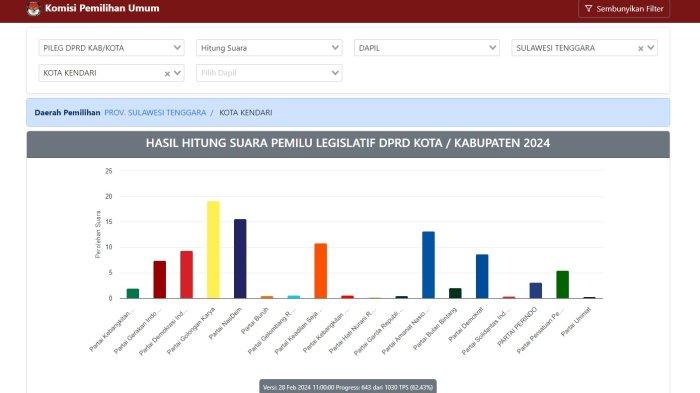Click the Perolehan Suara axis title
700x393 pixels.
click(x=98, y=234)
